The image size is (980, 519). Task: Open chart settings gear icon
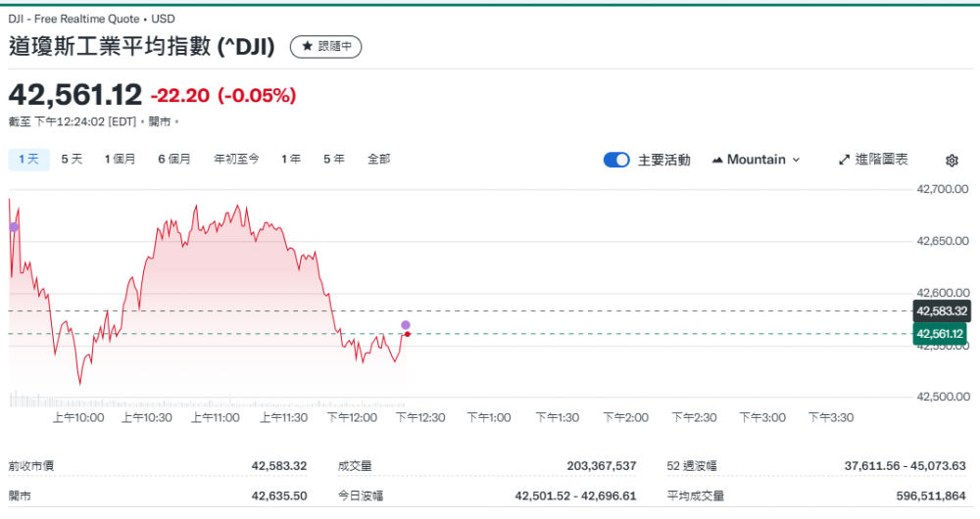[x=952, y=161]
